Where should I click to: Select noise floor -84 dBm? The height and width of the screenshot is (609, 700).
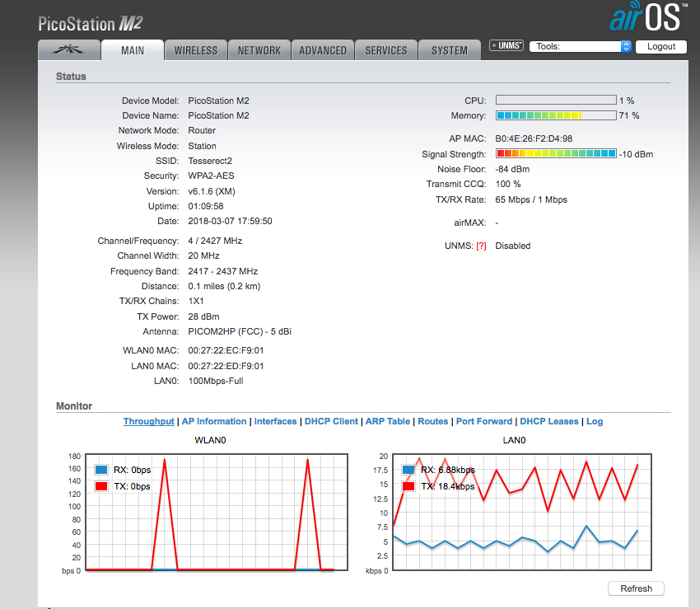pos(512,169)
